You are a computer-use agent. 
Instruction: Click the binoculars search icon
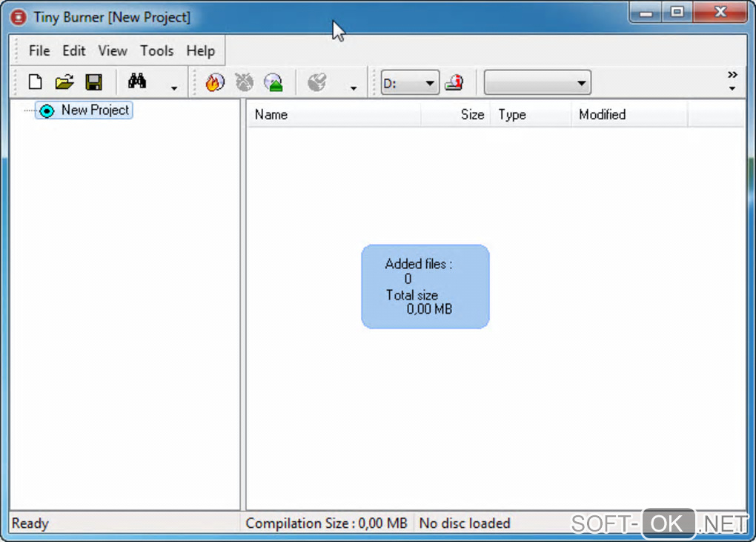click(137, 81)
